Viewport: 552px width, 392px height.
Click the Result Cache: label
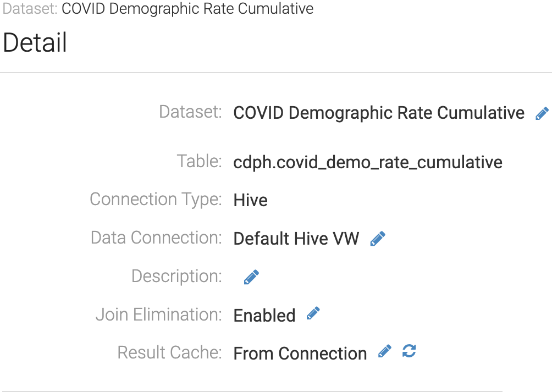point(169,352)
